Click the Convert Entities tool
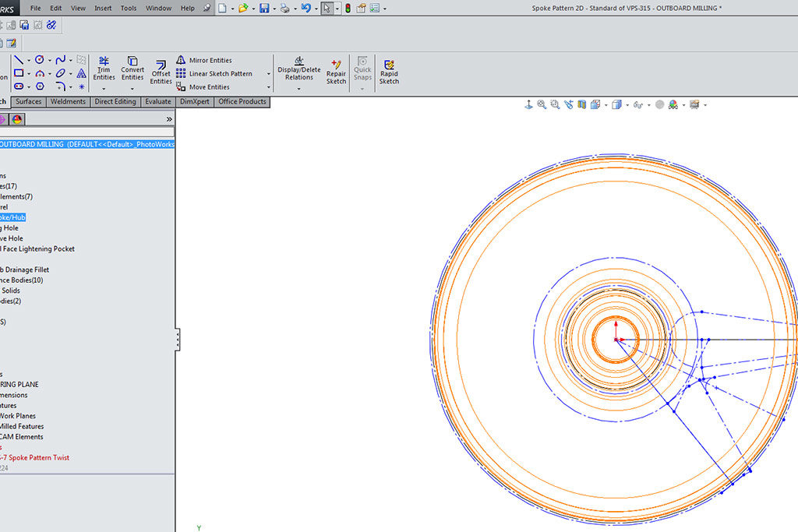 point(132,69)
